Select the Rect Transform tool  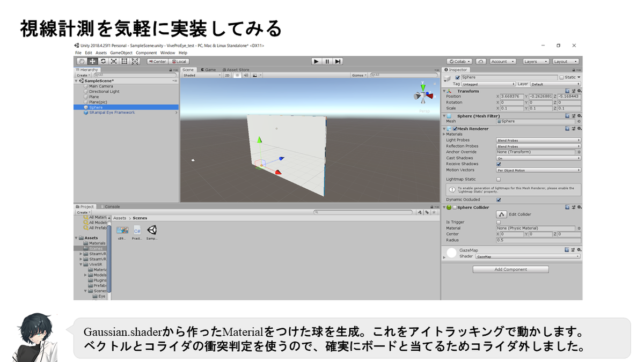[125, 61]
